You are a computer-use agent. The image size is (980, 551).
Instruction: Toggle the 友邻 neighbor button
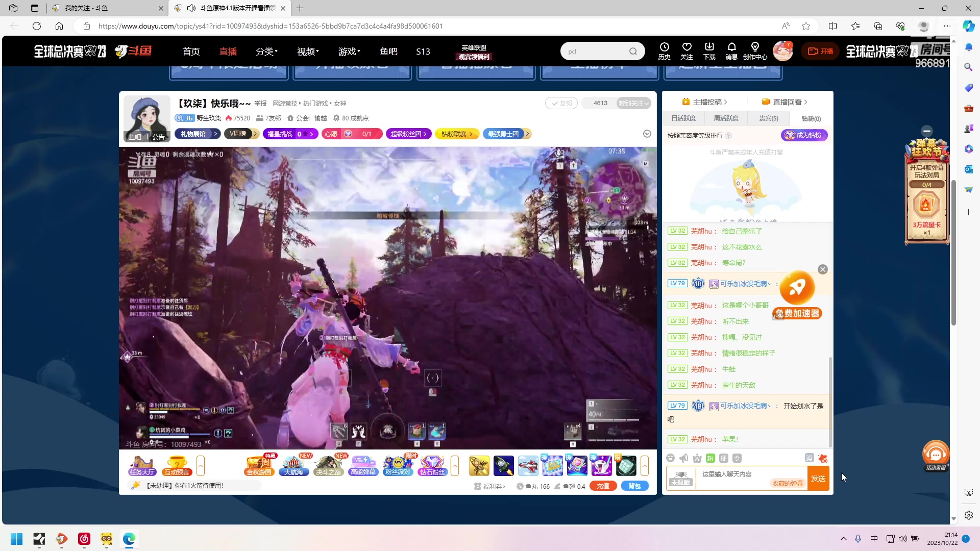[x=561, y=103]
